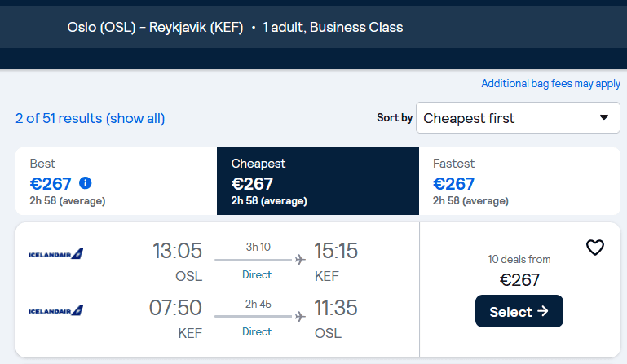
Task: Click the arrow on the Select button
Action: click(542, 312)
